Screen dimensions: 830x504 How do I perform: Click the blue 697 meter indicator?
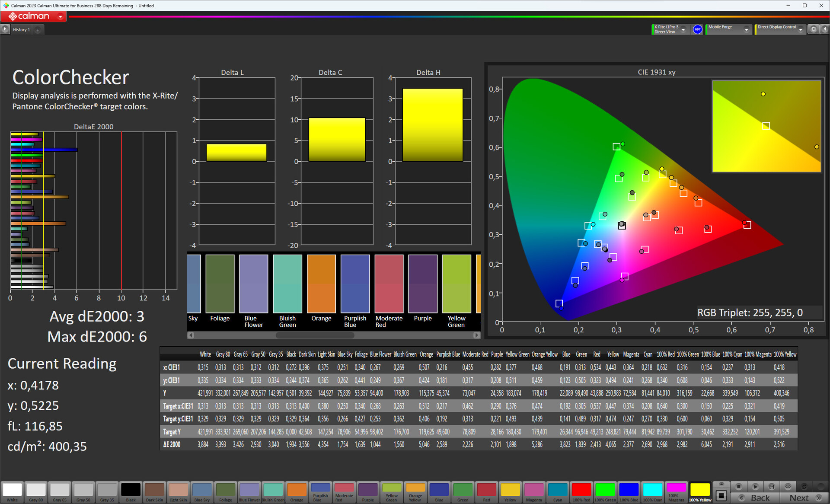(x=697, y=29)
